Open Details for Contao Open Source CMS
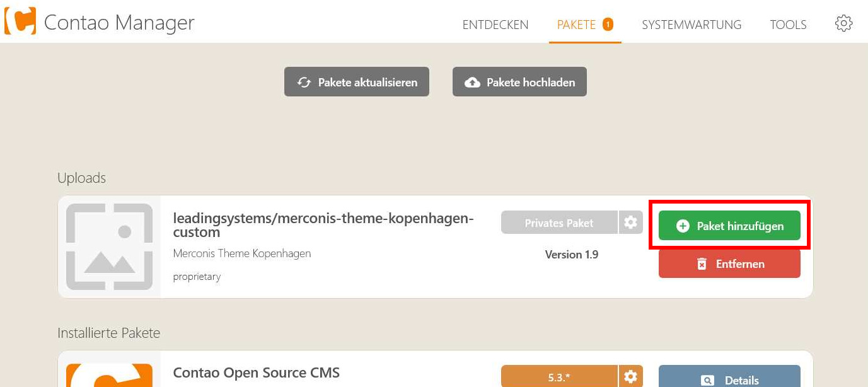 click(x=729, y=379)
